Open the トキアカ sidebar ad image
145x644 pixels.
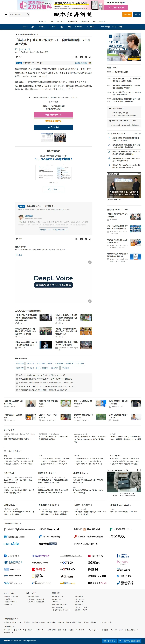[124, 48]
